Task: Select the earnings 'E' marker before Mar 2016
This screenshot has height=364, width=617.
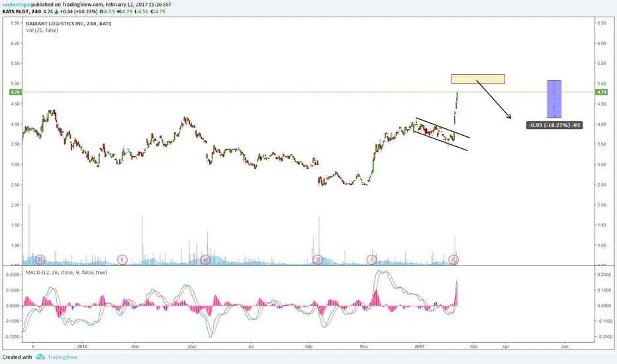Action: 122,259
